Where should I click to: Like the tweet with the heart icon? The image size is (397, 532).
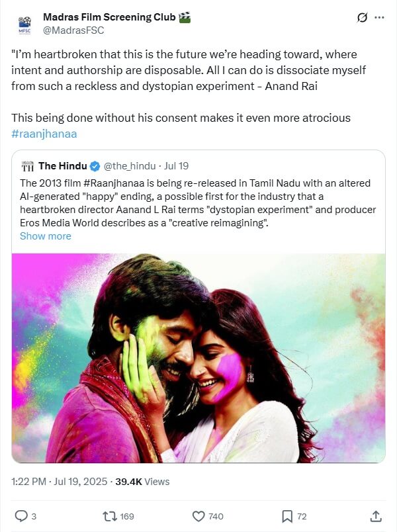[198, 515]
